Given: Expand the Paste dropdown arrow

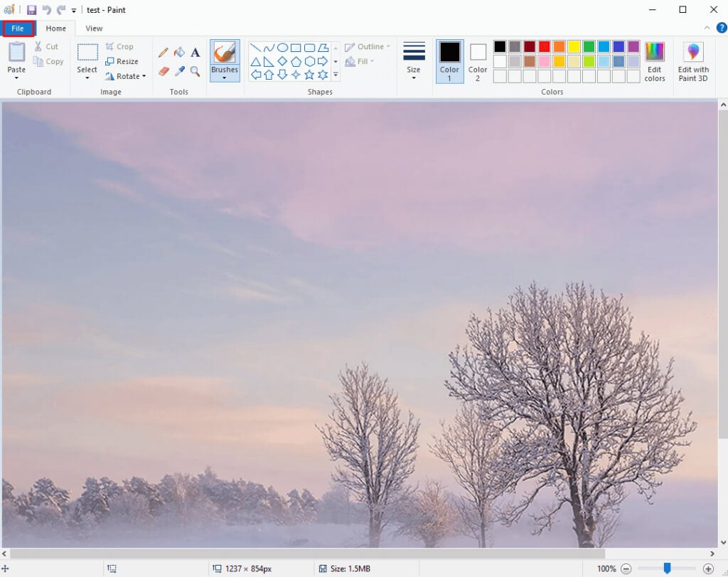Looking at the screenshot, I should [16, 78].
